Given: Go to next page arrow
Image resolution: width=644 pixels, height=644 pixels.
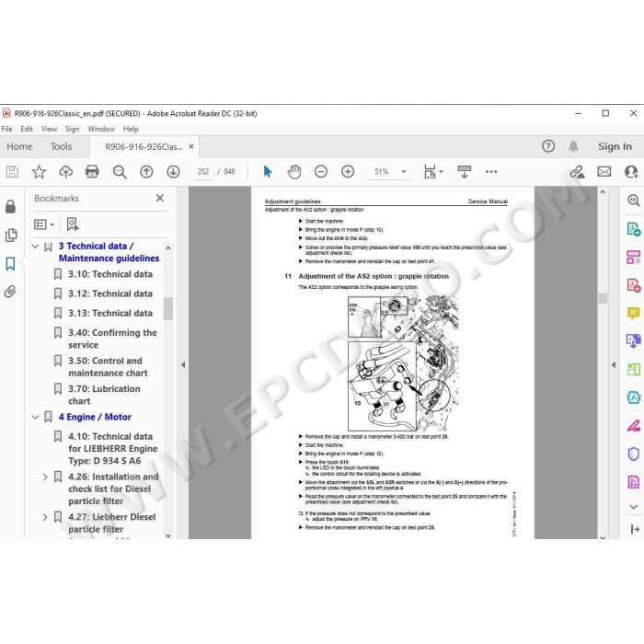Looking at the screenshot, I should pos(173,171).
